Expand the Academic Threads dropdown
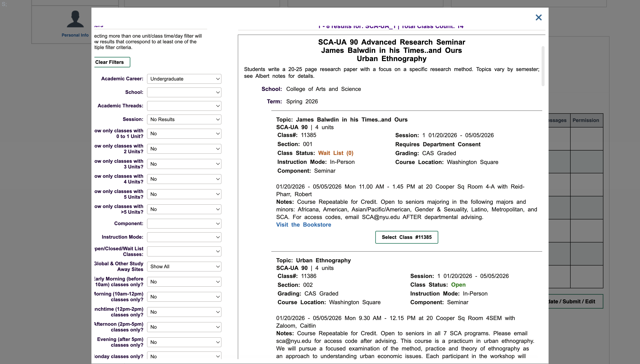This screenshot has height=364, width=640. [183, 106]
